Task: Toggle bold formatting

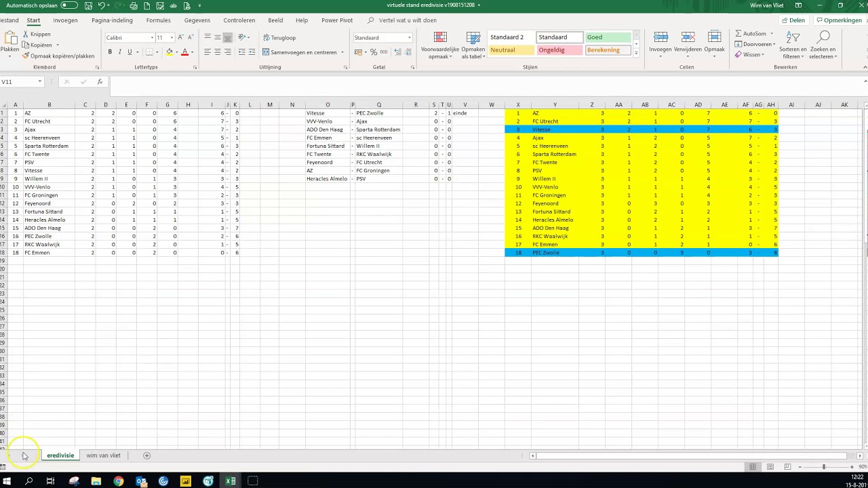Action: [110, 52]
